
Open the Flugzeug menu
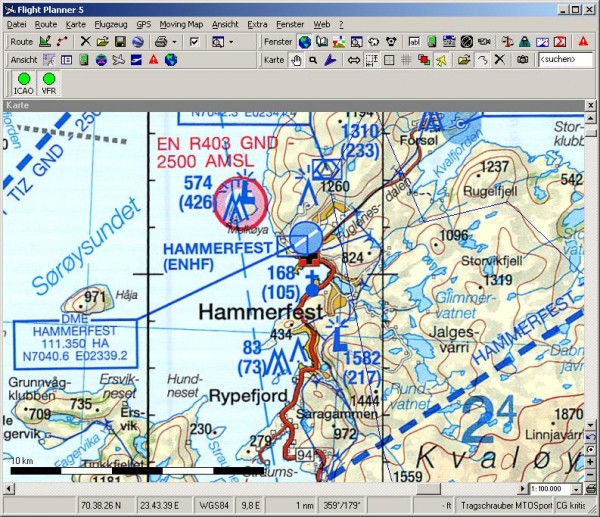click(x=111, y=24)
